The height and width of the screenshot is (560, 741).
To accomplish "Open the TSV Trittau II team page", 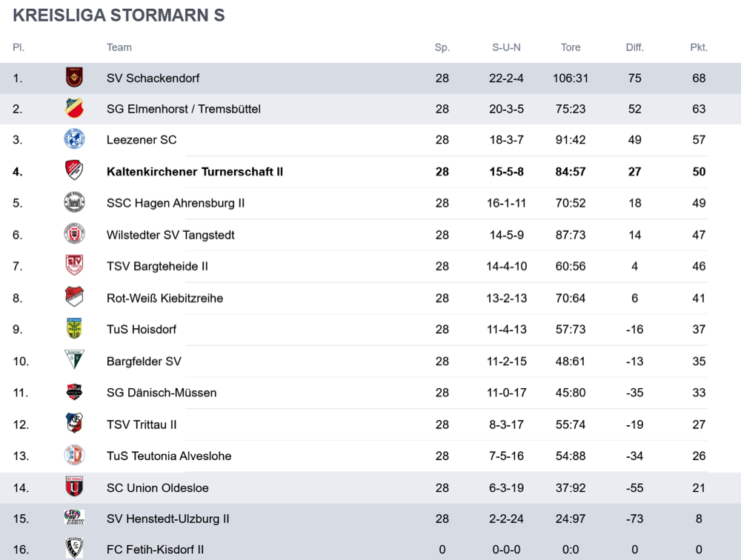I will (x=142, y=424).
